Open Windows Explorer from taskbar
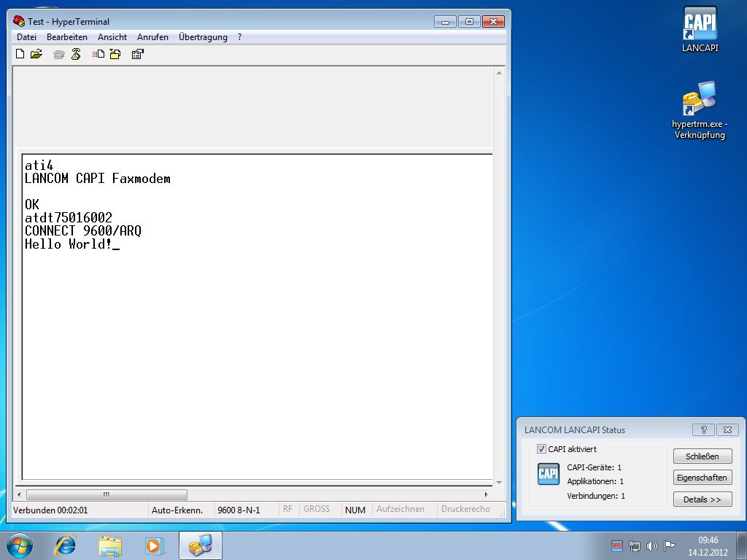Viewport: 747px width, 560px height. [x=110, y=545]
